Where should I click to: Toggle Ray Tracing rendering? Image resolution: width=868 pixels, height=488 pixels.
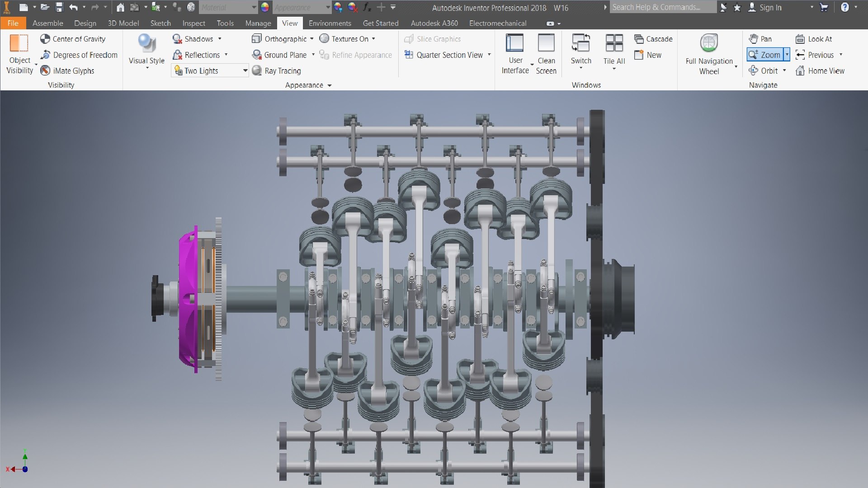coord(276,70)
